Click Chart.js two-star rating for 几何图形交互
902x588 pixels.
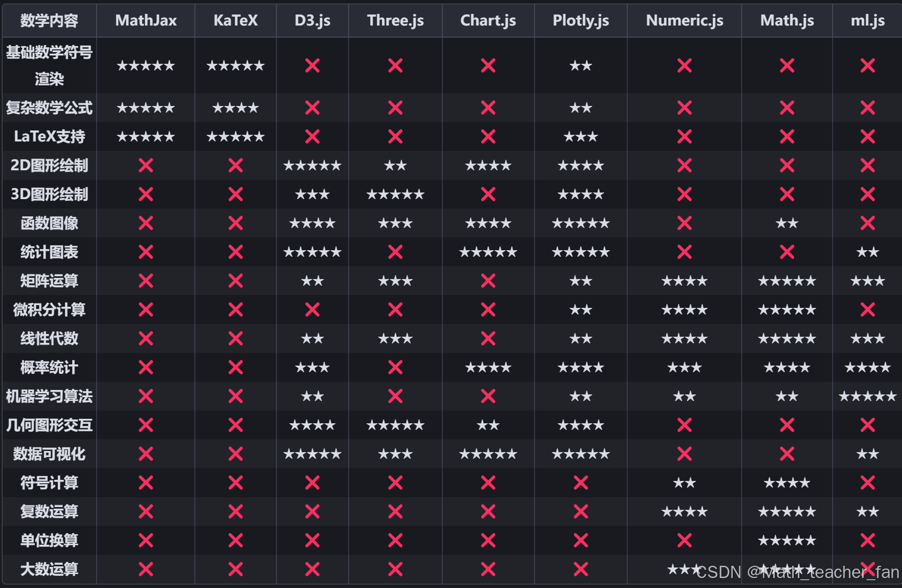[x=488, y=425]
